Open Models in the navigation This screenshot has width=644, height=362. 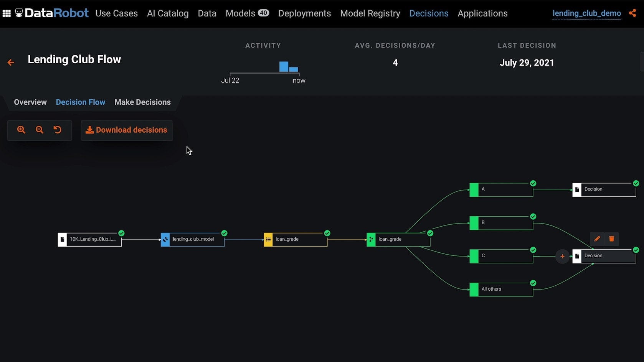tap(240, 13)
